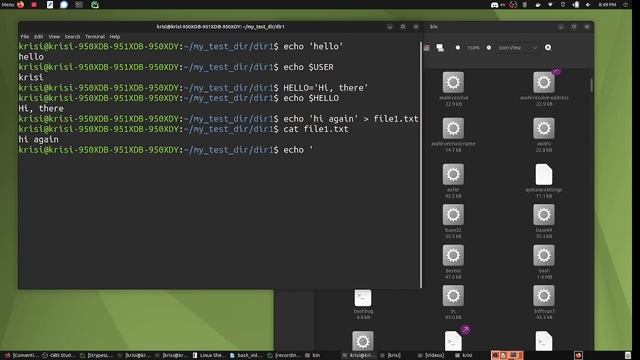Screen dimensions: 640x360
Task: Click the bin window vertical scrollbar
Action: pyautogui.click(x=591, y=85)
